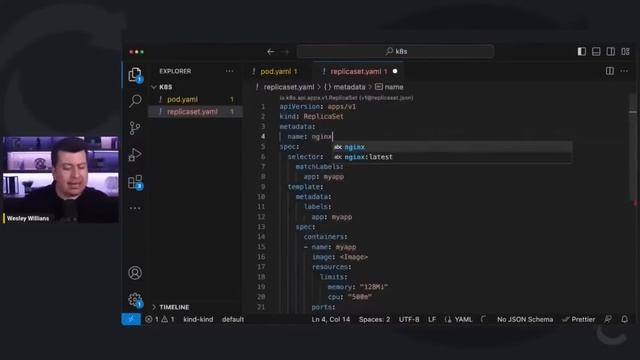Click 'image: <Image>' placeholder line
Image resolution: width=640 pixels, height=360 pixels.
click(x=340, y=257)
